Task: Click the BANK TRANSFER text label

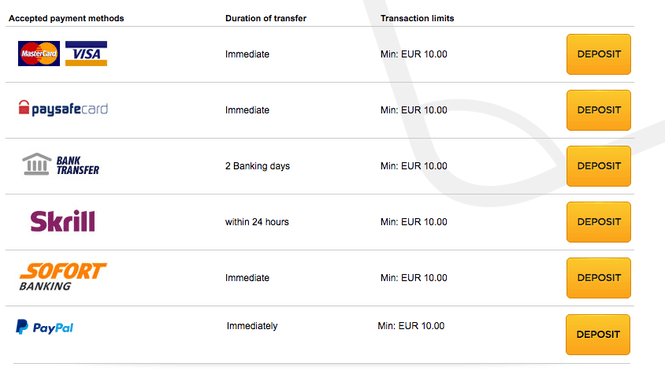Action: coord(78,165)
